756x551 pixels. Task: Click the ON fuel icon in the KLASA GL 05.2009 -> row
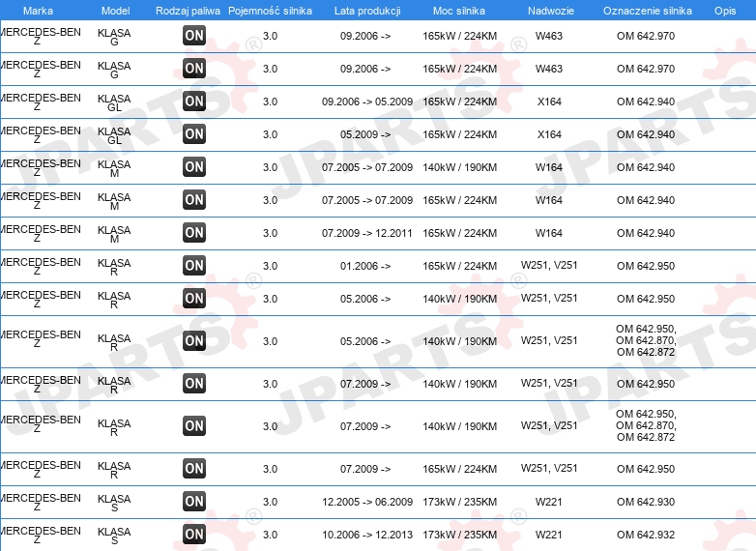194,134
